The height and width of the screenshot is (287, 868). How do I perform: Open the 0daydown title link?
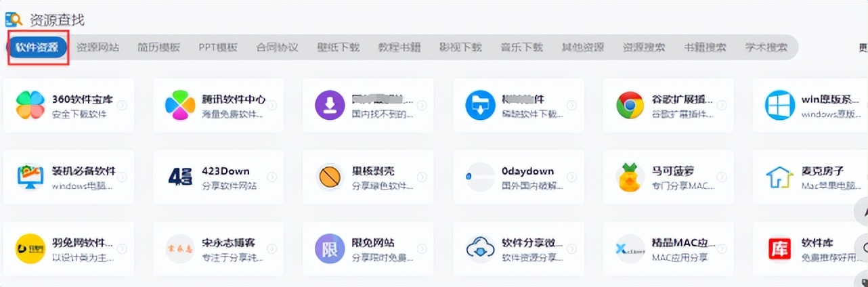point(528,171)
